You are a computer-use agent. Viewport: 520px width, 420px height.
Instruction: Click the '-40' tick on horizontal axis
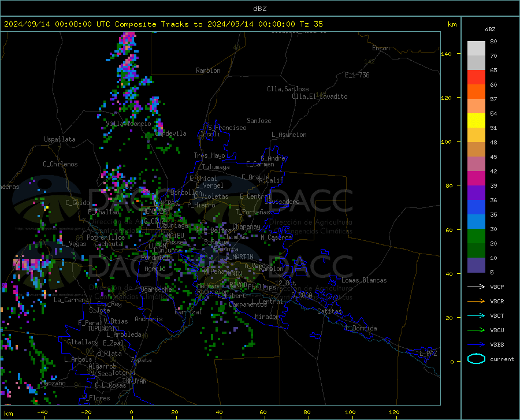(x=42, y=412)
